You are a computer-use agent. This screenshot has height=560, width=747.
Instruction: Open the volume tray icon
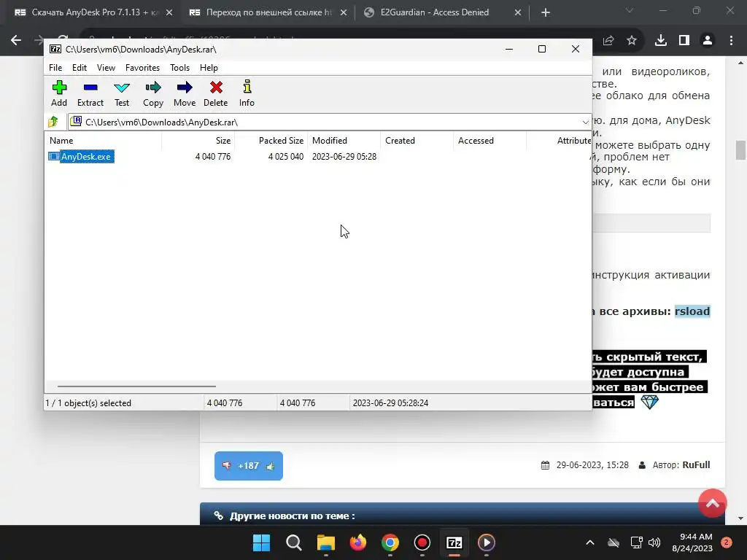click(x=654, y=542)
